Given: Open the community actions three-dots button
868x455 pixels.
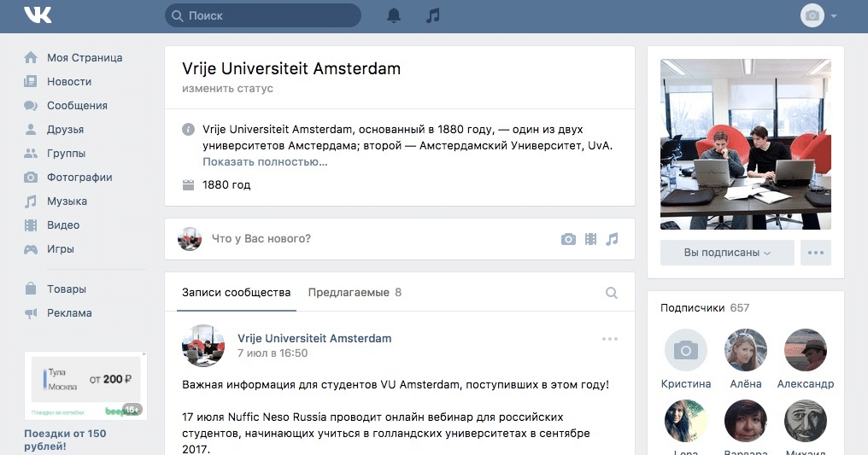Looking at the screenshot, I should [815, 253].
